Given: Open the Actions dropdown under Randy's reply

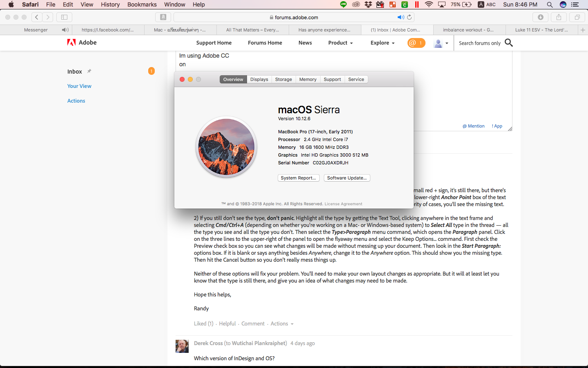Looking at the screenshot, I should tap(282, 323).
